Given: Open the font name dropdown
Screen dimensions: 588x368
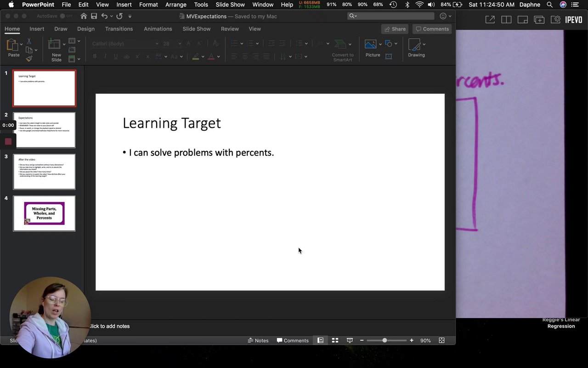Looking at the screenshot, I should pos(157,44).
